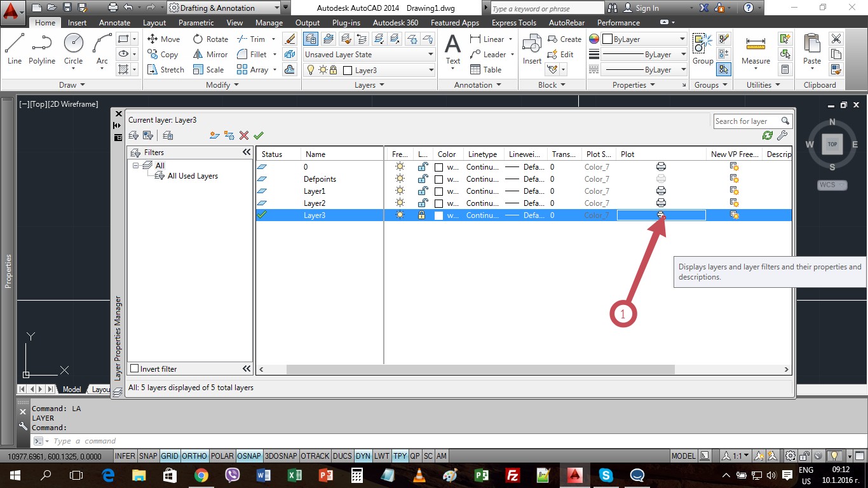Toggle the Invert filter checkbox
The image size is (868, 488).
click(x=134, y=369)
